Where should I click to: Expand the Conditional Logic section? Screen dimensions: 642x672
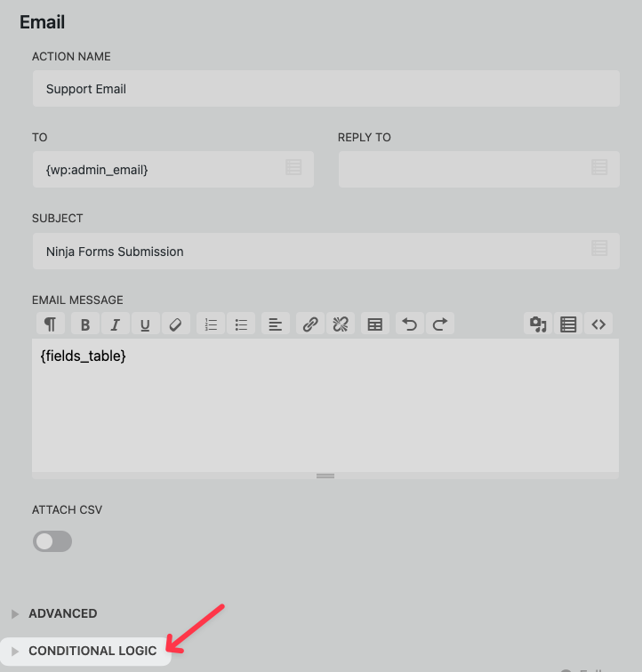click(92, 651)
